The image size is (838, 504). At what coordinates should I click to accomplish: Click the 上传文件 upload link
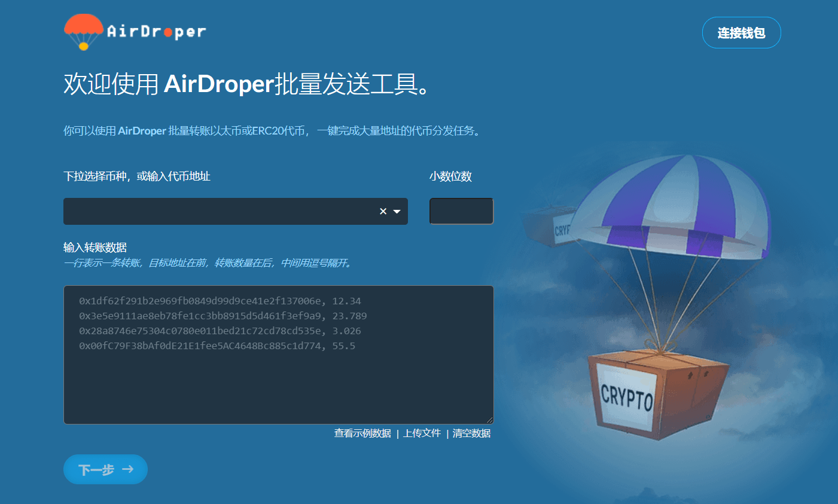422,433
